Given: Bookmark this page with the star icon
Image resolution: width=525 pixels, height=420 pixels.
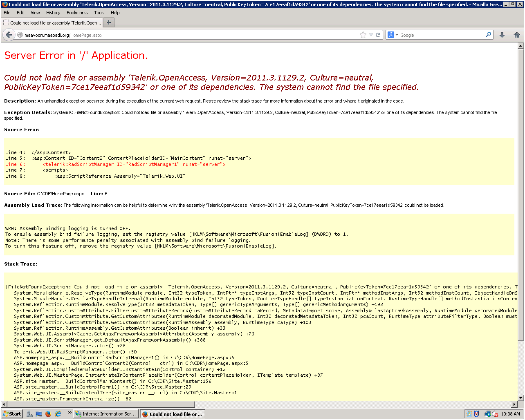Looking at the screenshot, I should 363,35.
